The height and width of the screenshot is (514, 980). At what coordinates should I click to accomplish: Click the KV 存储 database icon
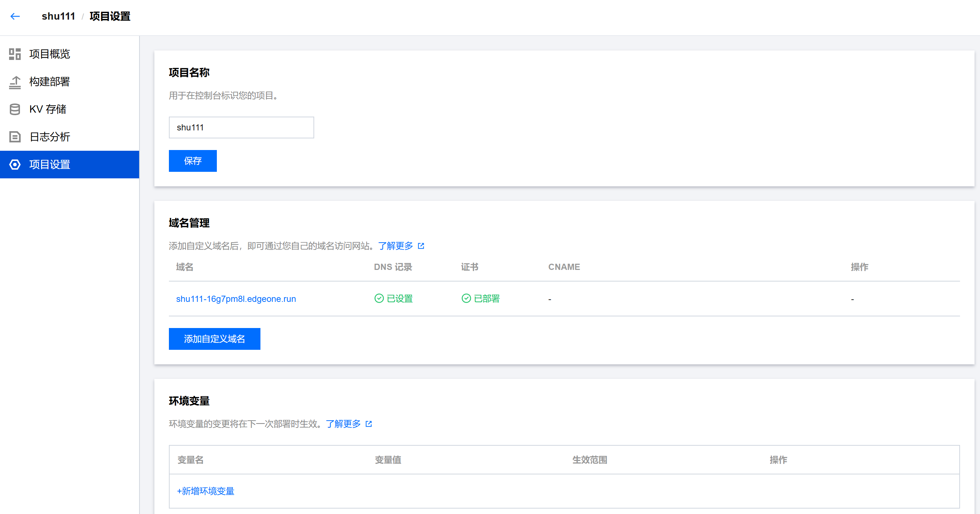(x=15, y=110)
